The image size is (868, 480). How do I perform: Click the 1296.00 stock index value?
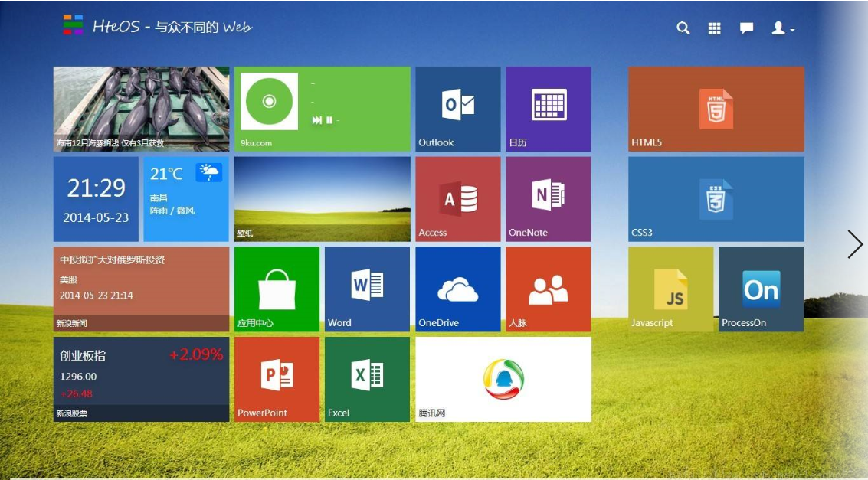pos(78,376)
